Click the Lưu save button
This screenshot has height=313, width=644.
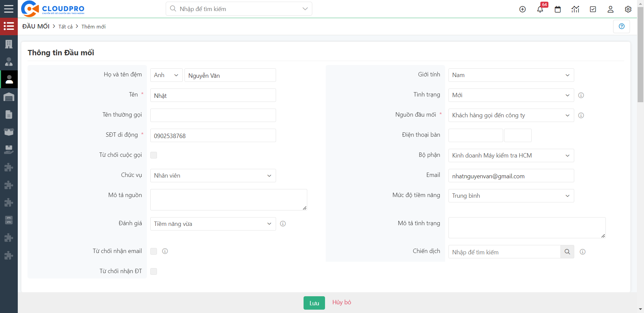coord(314,303)
